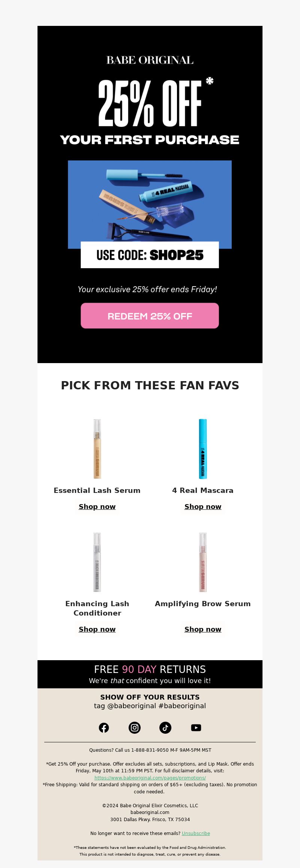Viewport: 300px width, 868px height.
Task: Open the YouTube social icon
Action: pyautogui.click(x=196, y=728)
